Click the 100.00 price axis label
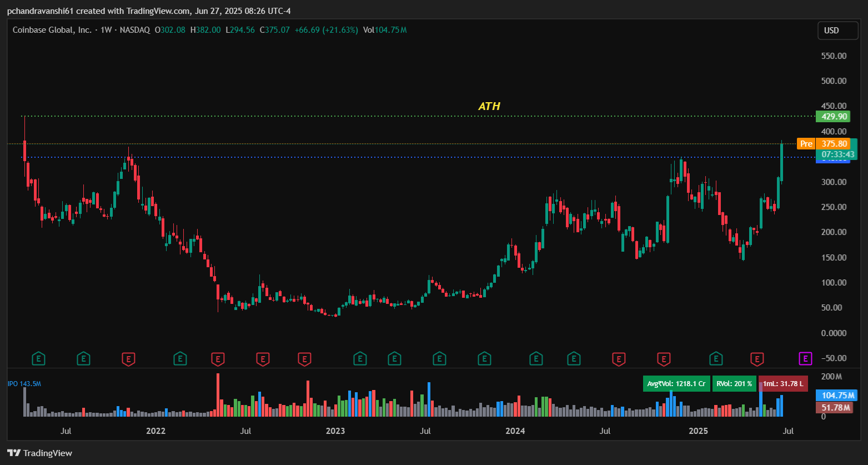This screenshot has width=868, height=465. click(834, 283)
